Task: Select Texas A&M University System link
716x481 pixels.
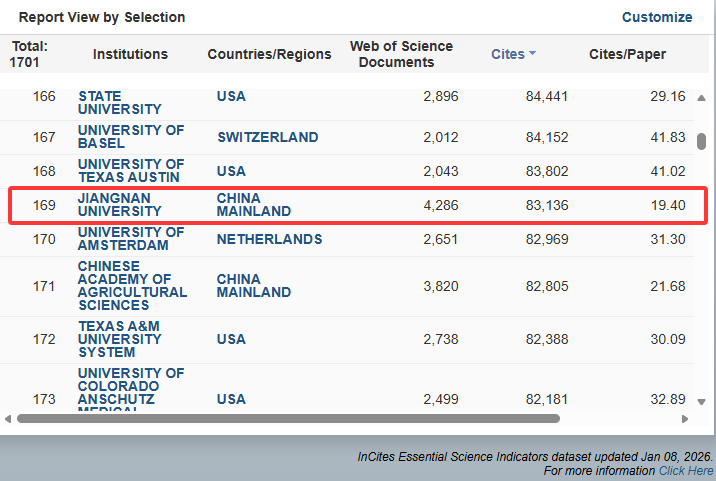Action: pos(120,339)
